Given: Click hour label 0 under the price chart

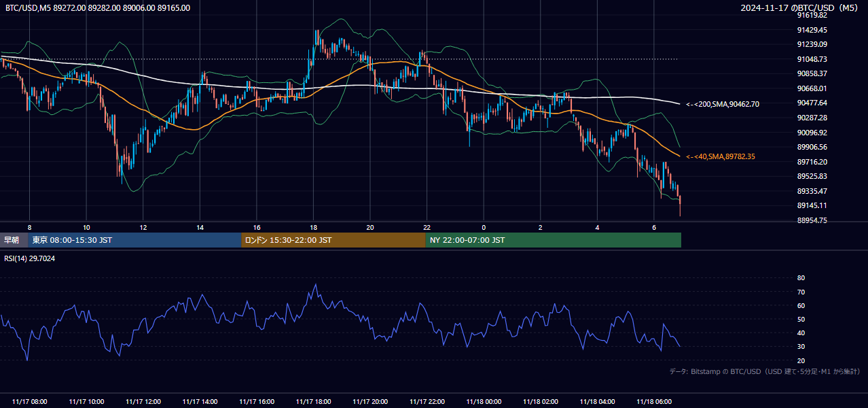Looking at the screenshot, I should [484, 227].
